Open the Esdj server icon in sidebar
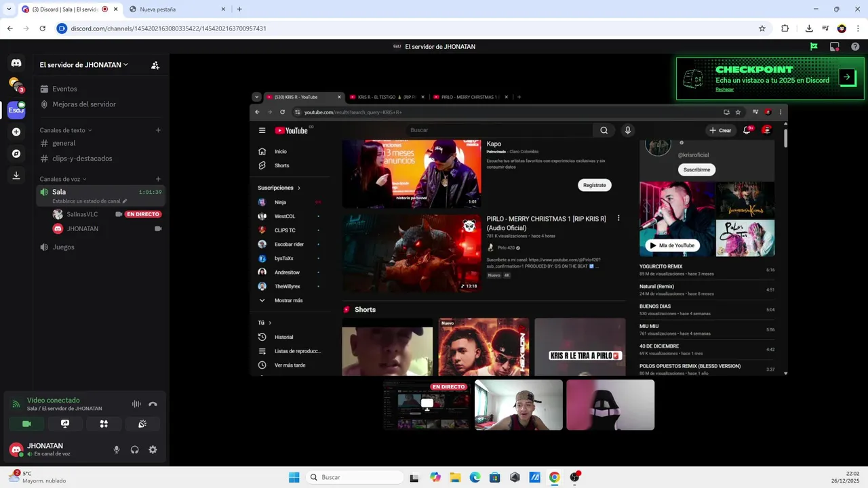This screenshot has height=488, width=868. (16, 110)
